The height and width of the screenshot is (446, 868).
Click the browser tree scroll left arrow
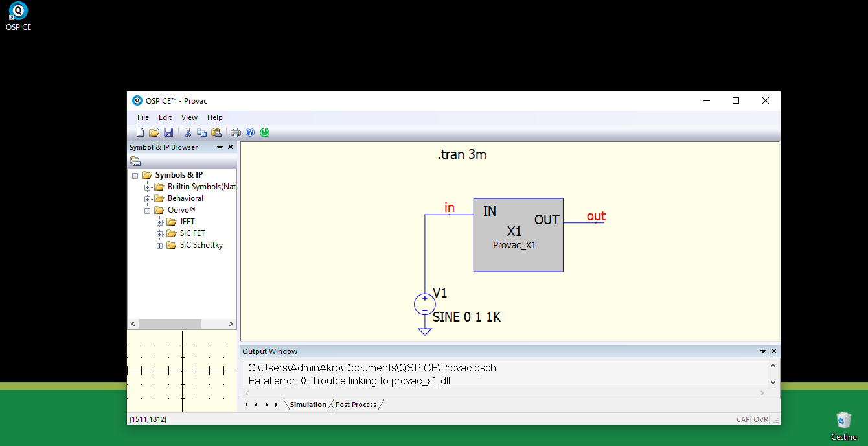point(133,323)
